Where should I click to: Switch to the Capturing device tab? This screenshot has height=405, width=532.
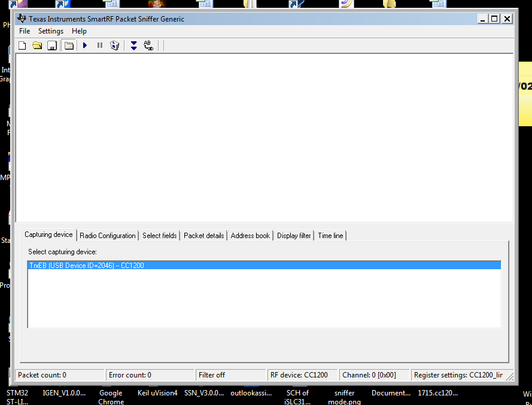[x=48, y=235]
